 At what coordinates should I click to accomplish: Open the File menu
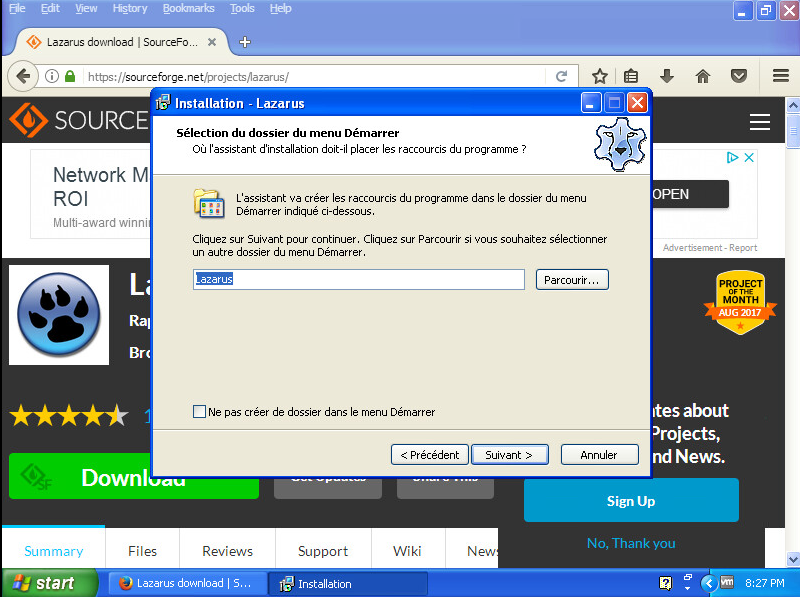[x=17, y=8]
